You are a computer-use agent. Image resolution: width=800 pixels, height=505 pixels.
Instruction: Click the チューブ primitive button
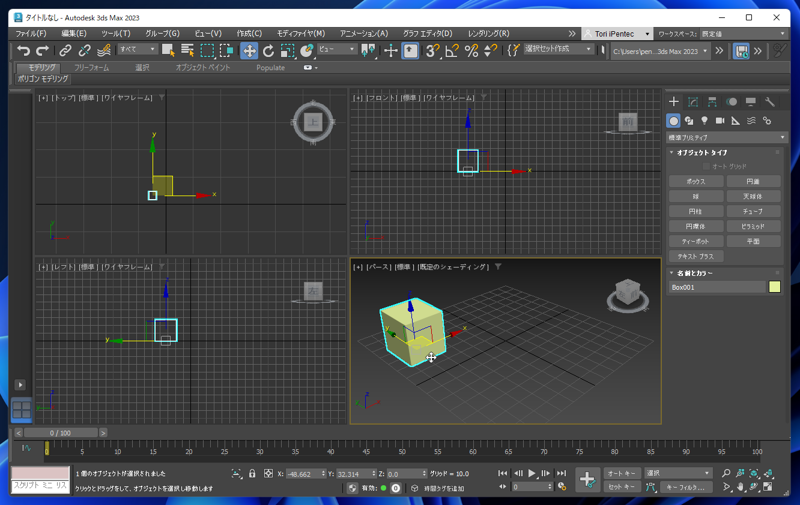point(753,211)
